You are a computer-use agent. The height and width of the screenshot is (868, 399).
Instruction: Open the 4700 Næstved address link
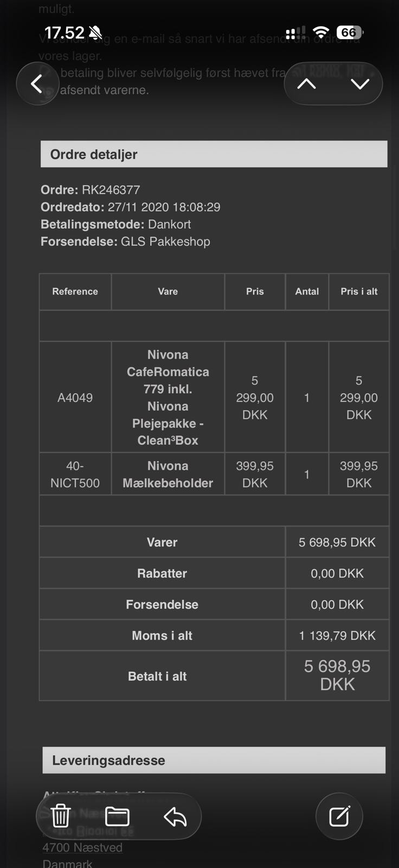pos(82,847)
